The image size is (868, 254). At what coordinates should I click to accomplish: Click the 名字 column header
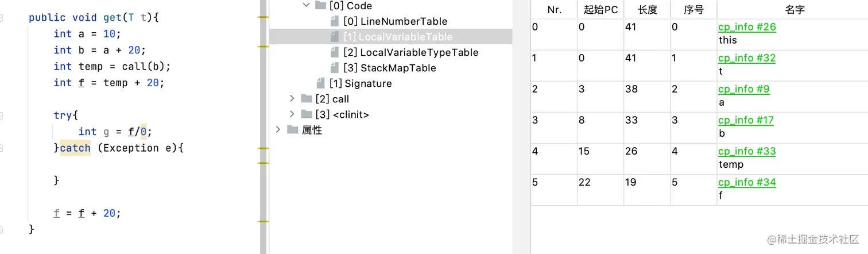point(792,10)
